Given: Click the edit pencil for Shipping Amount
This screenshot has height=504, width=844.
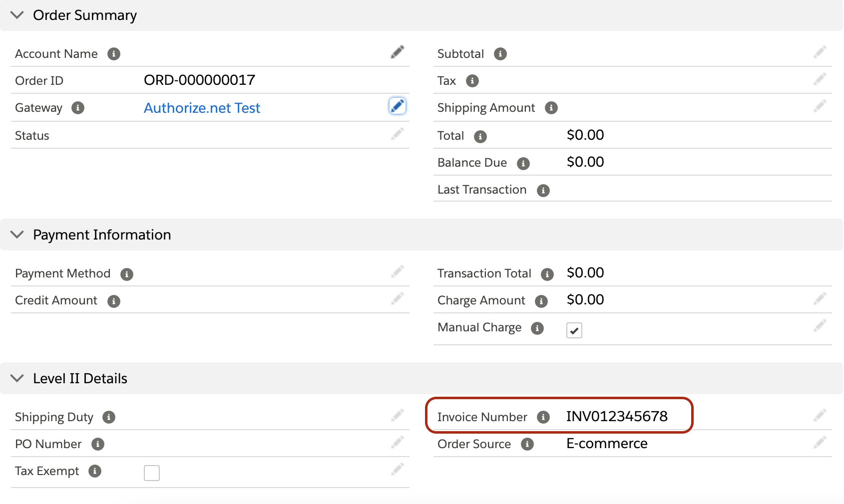Looking at the screenshot, I should click(x=820, y=106).
